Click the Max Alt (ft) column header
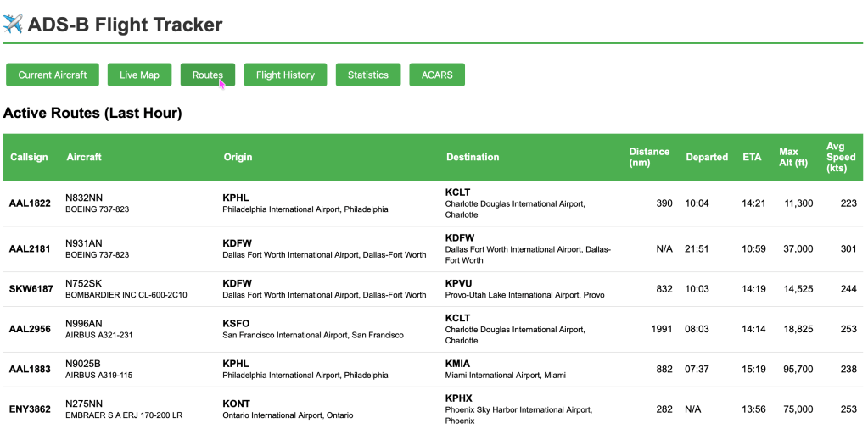The width and height of the screenshot is (868, 429). coord(793,157)
